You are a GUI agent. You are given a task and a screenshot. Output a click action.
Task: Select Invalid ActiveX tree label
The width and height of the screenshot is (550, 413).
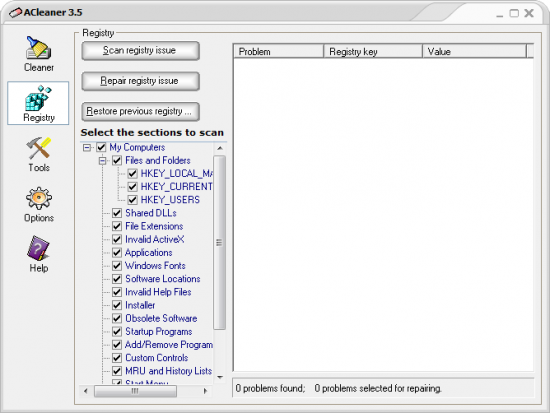pos(155,240)
